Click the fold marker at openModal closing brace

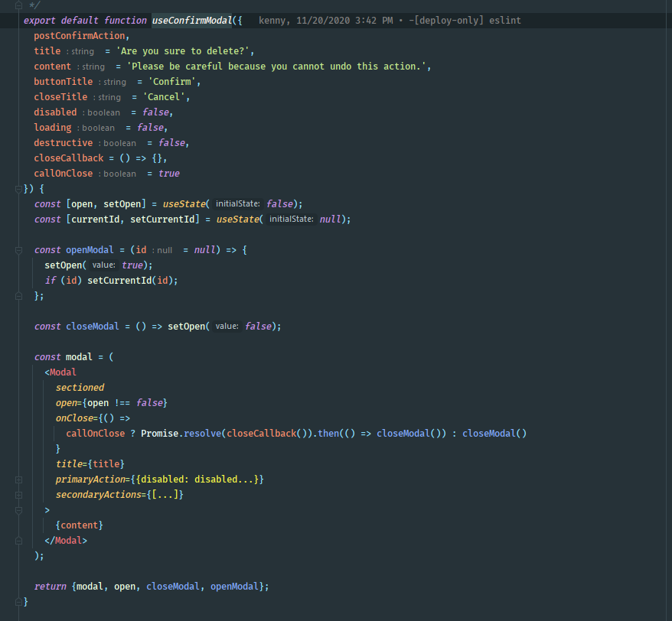(x=17, y=296)
